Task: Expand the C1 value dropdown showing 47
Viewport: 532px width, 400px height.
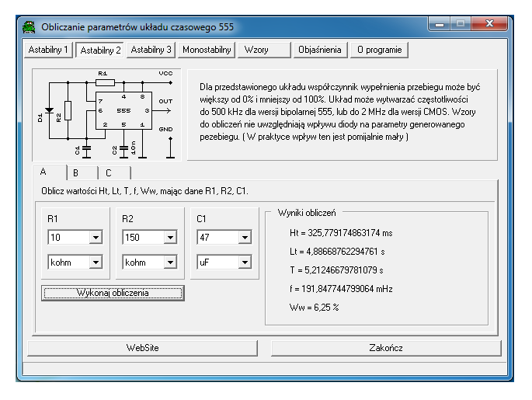Action: (x=245, y=237)
